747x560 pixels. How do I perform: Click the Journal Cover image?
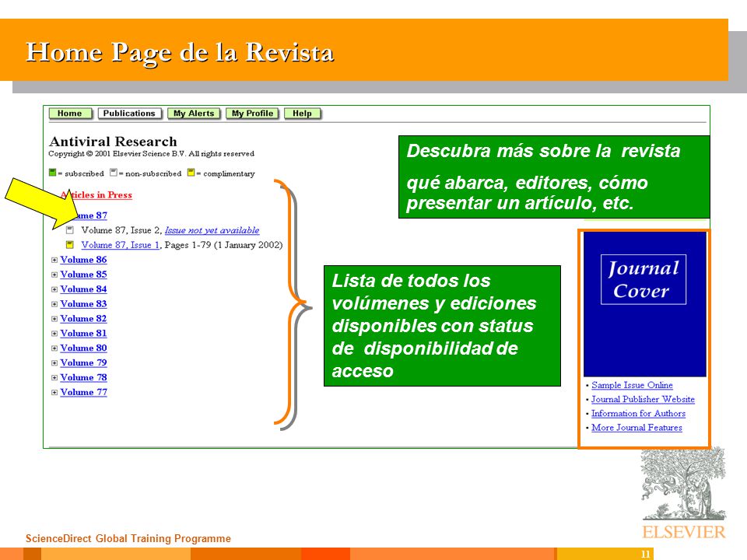click(x=644, y=304)
